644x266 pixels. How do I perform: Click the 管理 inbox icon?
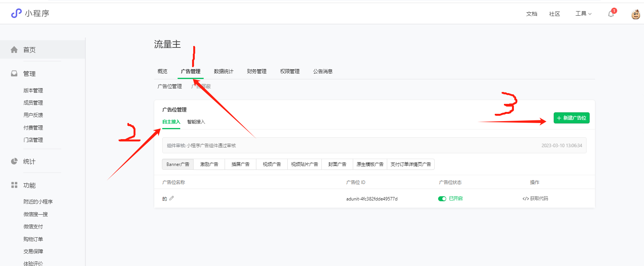[x=14, y=74]
